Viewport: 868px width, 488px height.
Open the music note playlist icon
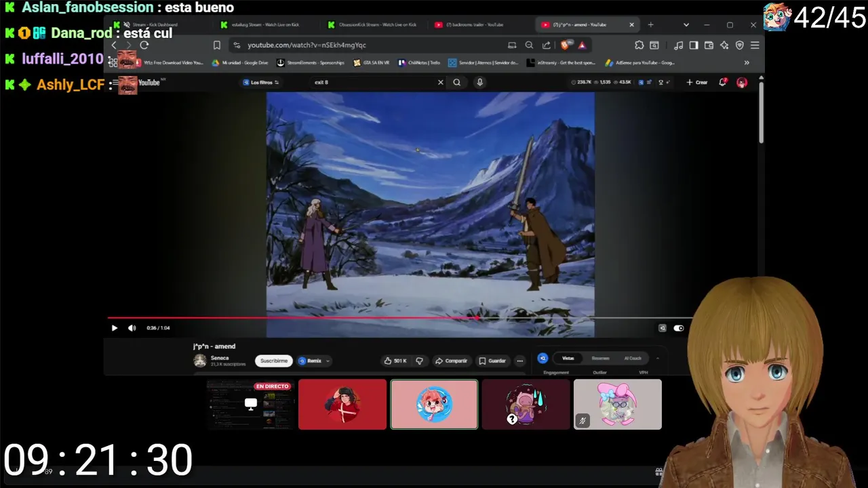(x=678, y=45)
